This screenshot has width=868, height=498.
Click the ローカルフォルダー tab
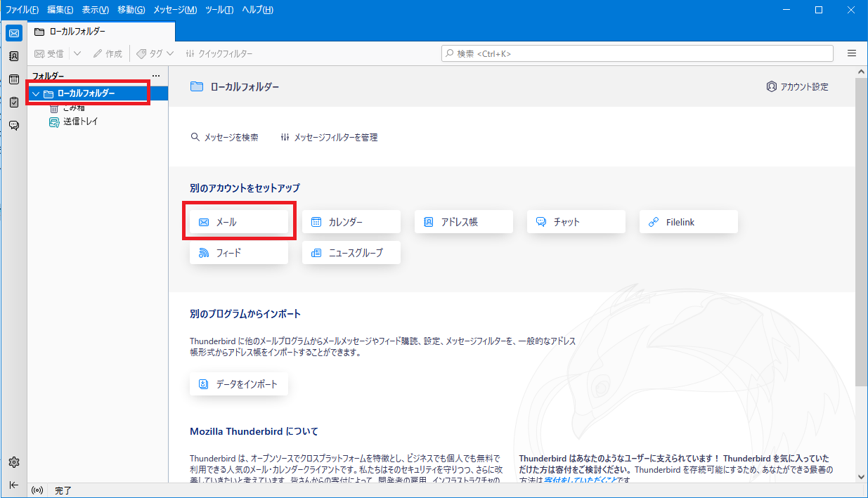101,32
